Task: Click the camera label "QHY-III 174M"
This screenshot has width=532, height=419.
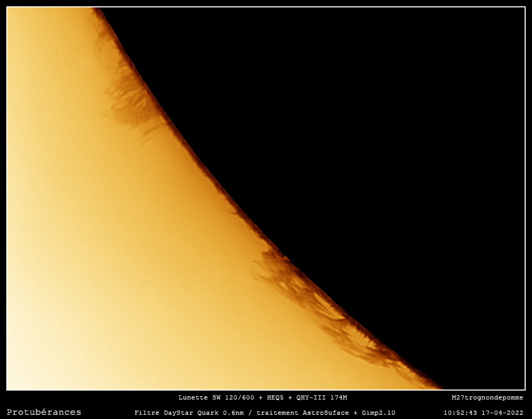Action: point(322,398)
